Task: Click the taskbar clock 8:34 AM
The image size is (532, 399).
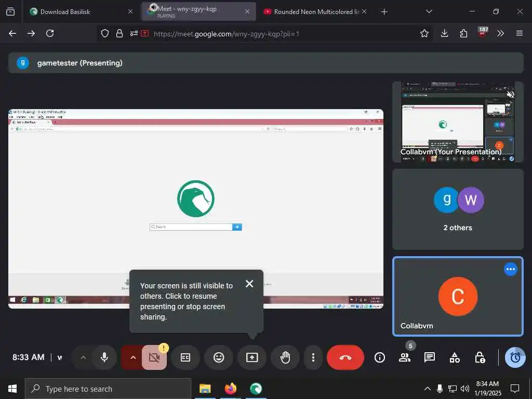Action: [487, 389]
